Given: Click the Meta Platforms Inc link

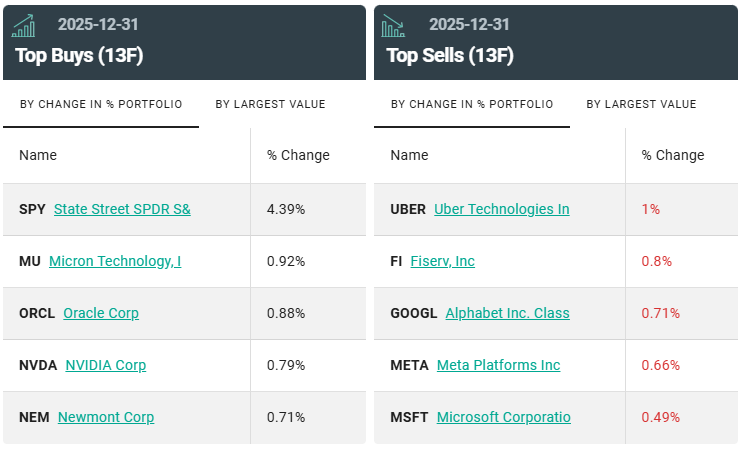Looking at the screenshot, I should click(x=499, y=365).
